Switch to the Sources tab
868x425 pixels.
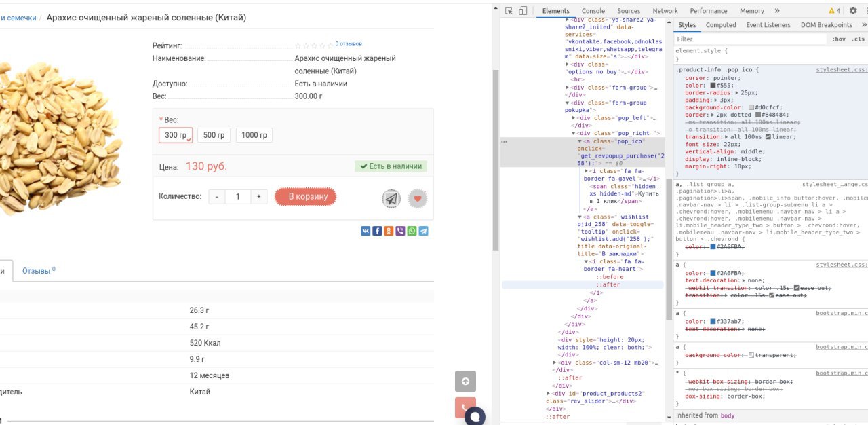click(x=629, y=11)
